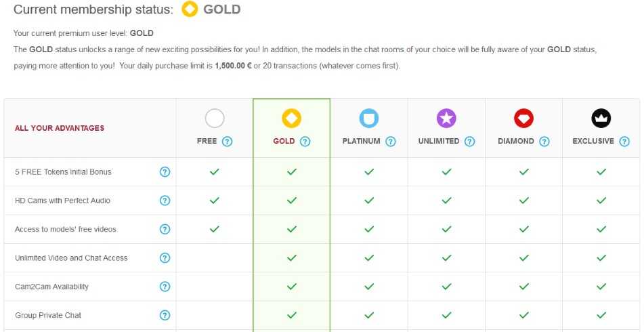Open the EXCLUSIVE tier help tooltip

(624, 142)
